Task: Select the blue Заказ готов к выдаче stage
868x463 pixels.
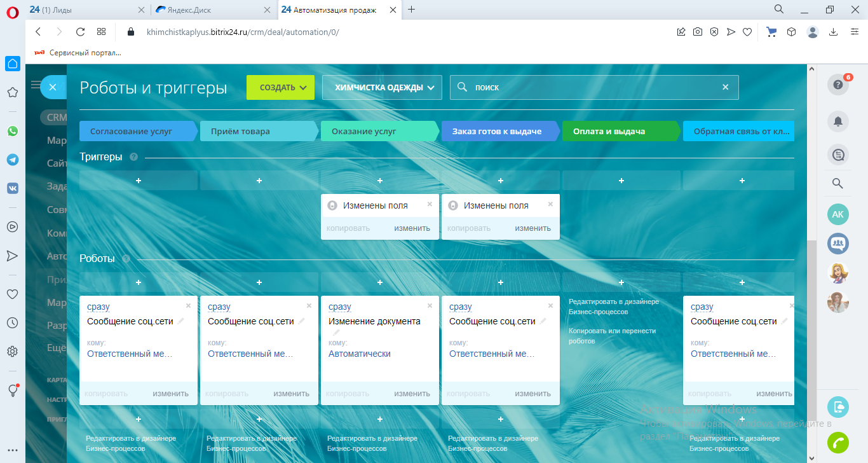Action: point(497,132)
